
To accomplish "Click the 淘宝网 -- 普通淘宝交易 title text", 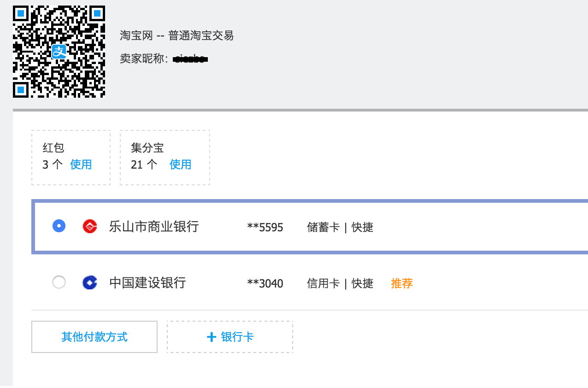I will pyautogui.click(x=177, y=35).
